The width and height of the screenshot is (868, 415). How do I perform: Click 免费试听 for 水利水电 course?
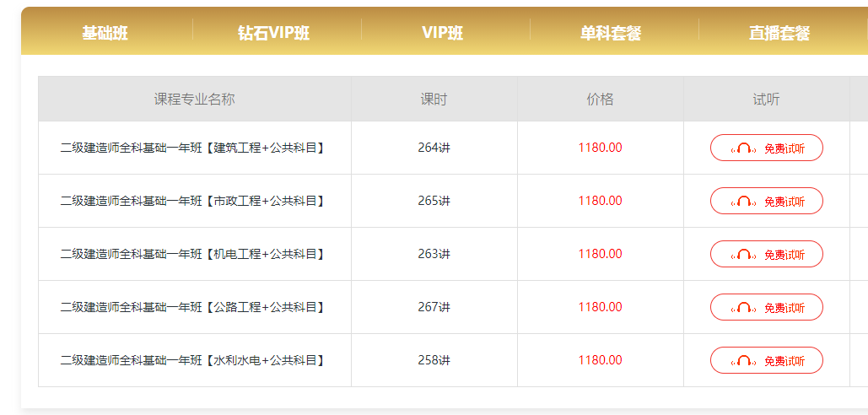pos(767,360)
